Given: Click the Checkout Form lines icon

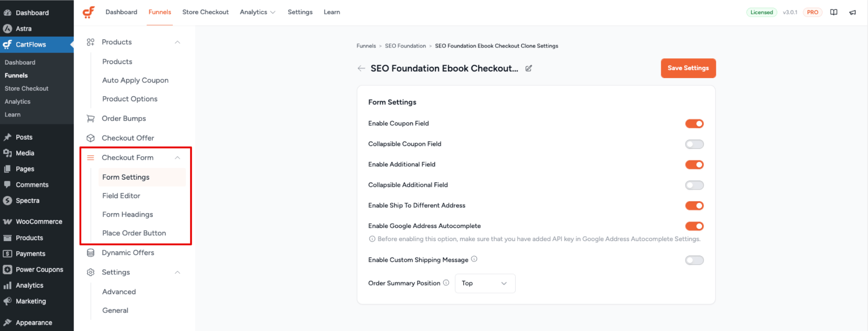Looking at the screenshot, I should (90, 158).
